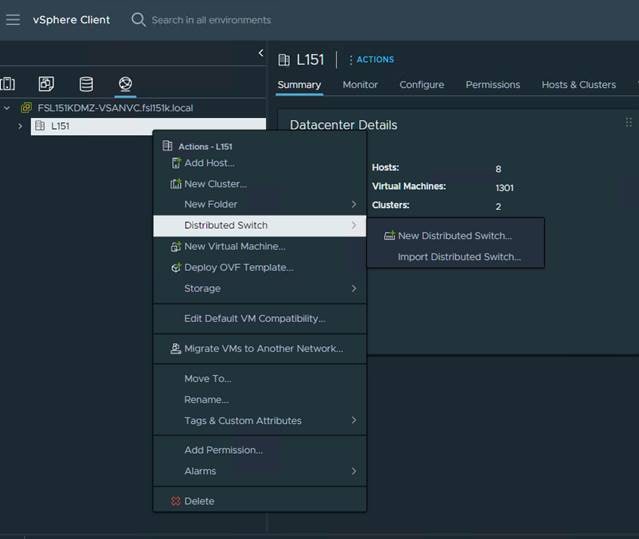
Task: Switch to Storage inventory view icon
Action: (x=86, y=84)
